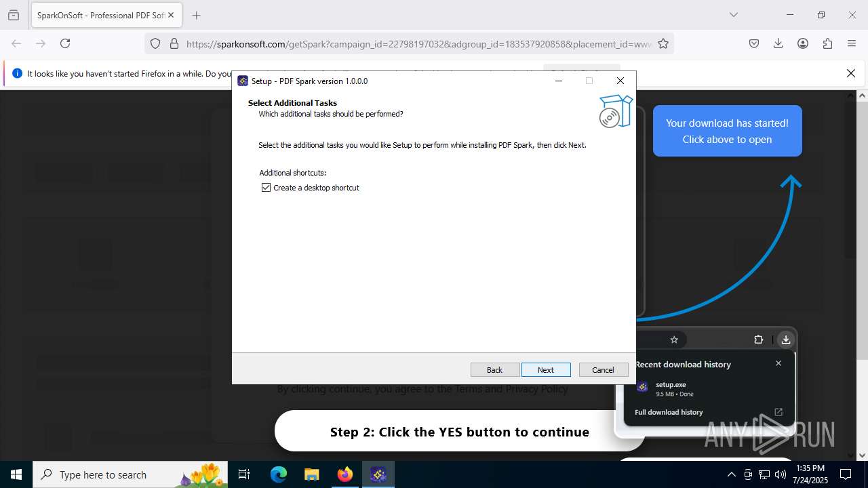
Task: Switch to Firefox in the taskbar
Action: coord(345,474)
